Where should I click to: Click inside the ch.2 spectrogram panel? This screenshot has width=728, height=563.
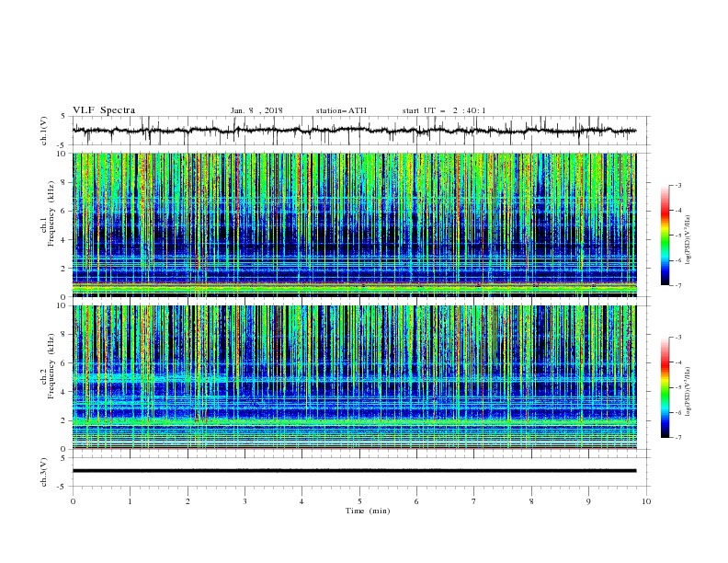pos(355,377)
